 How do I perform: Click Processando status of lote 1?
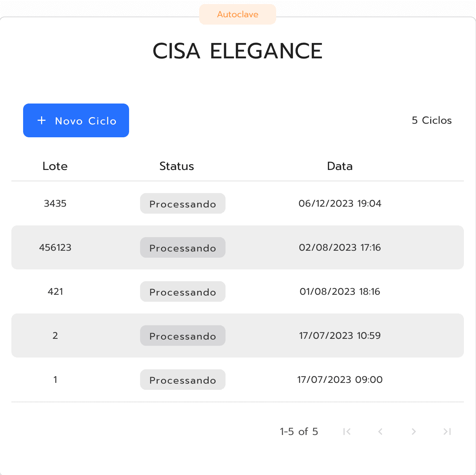coord(183,380)
